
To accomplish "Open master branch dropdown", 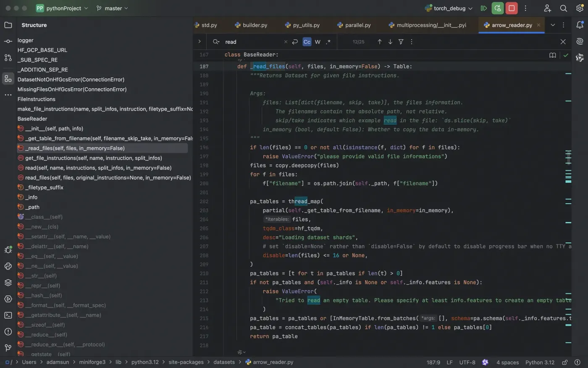I will pyautogui.click(x=112, y=8).
